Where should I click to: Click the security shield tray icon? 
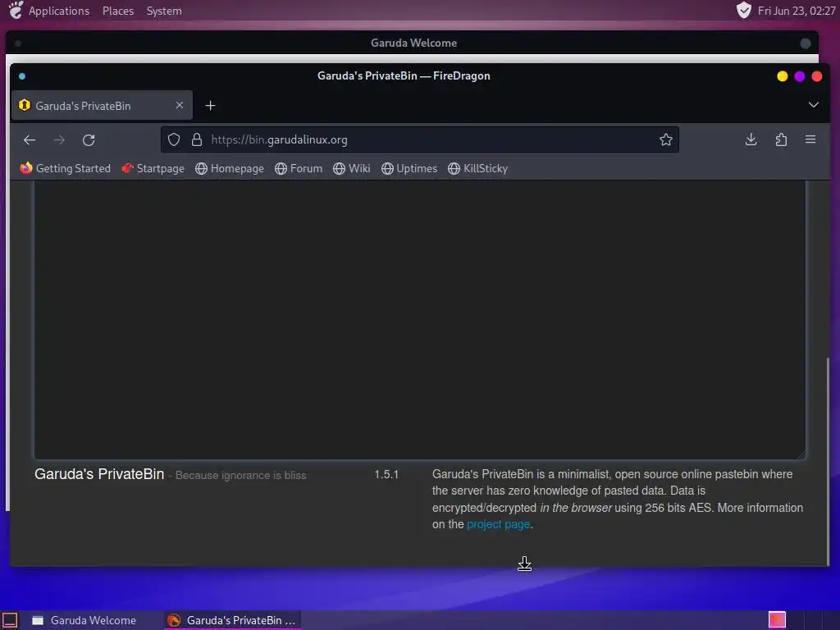[743, 10]
